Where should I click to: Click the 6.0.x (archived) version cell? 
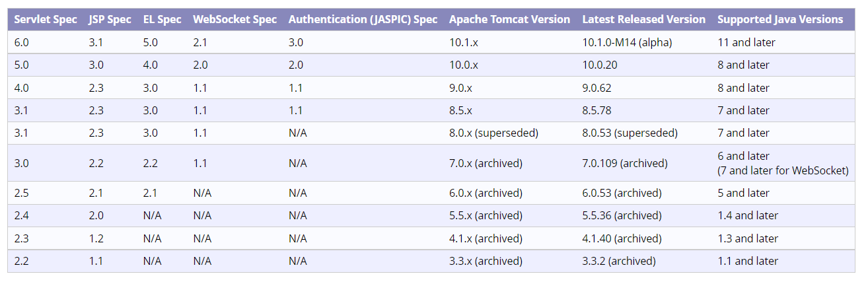point(486,193)
